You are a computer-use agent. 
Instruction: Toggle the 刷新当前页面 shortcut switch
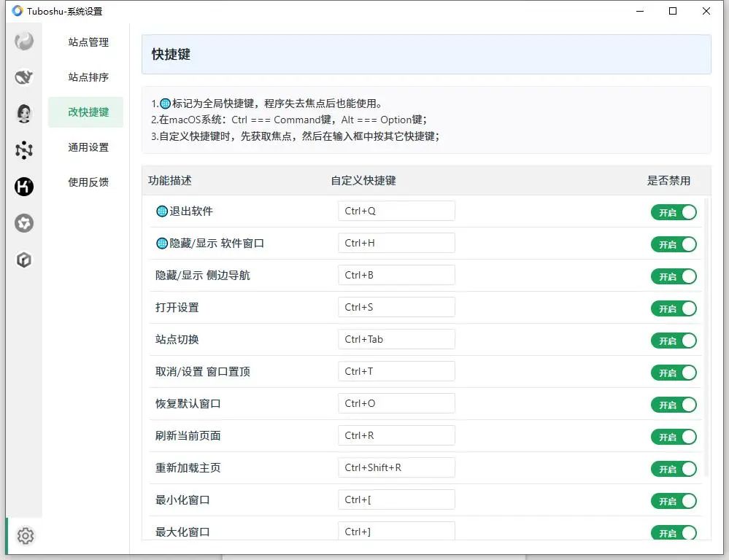[674, 437]
